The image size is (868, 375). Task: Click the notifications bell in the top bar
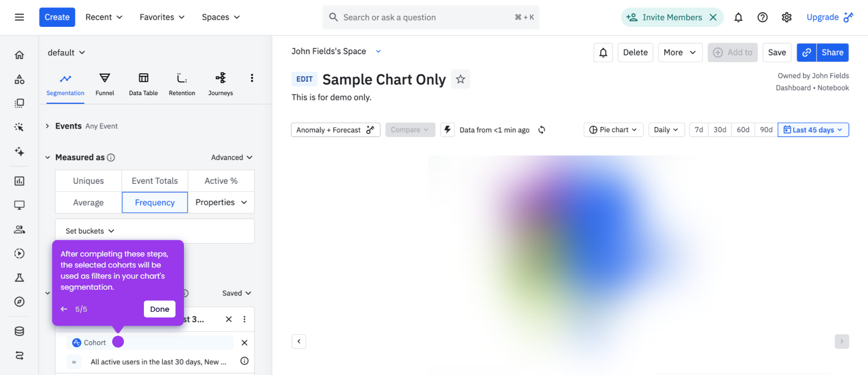pos(738,17)
